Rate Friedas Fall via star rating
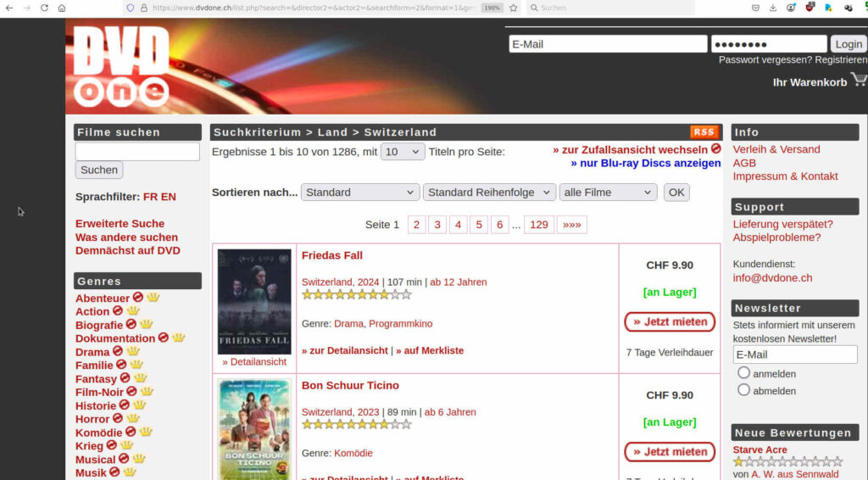 (357, 294)
